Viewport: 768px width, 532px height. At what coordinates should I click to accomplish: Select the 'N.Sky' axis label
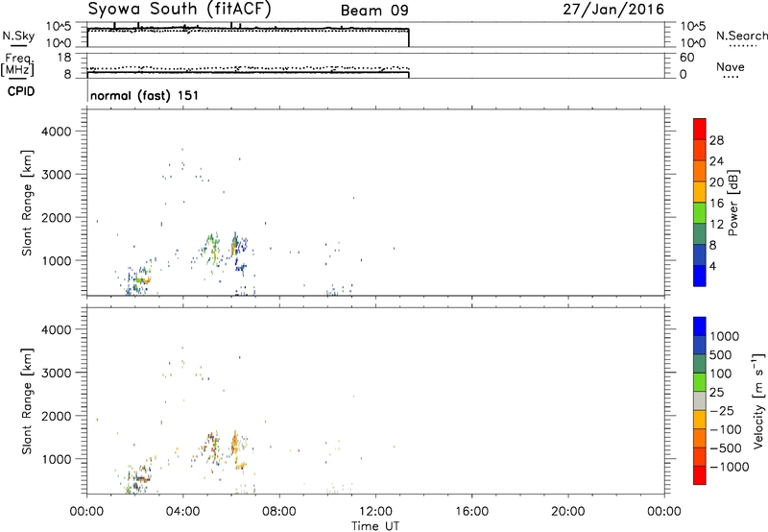point(18,36)
